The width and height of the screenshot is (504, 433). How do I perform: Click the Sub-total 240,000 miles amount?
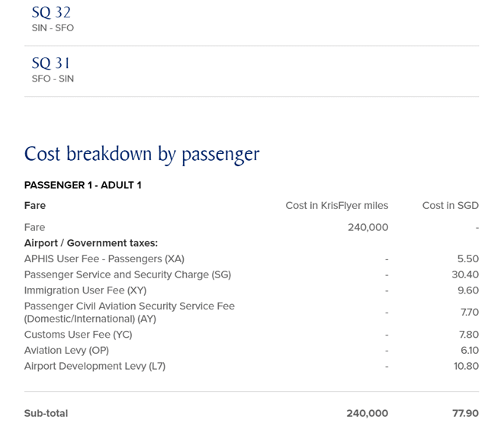[368, 413]
